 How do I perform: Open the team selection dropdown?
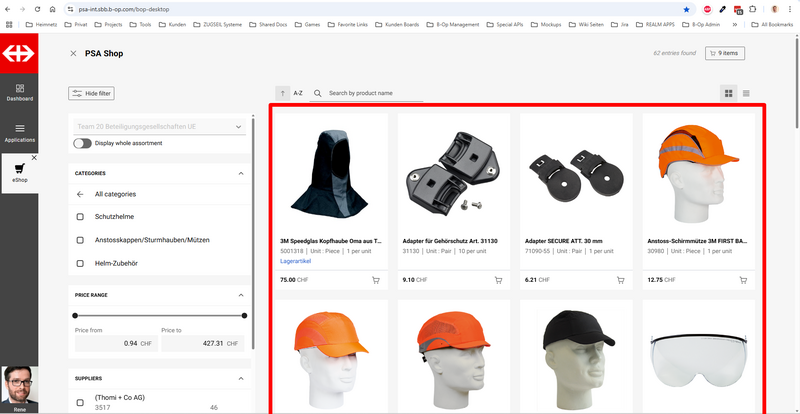159,127
